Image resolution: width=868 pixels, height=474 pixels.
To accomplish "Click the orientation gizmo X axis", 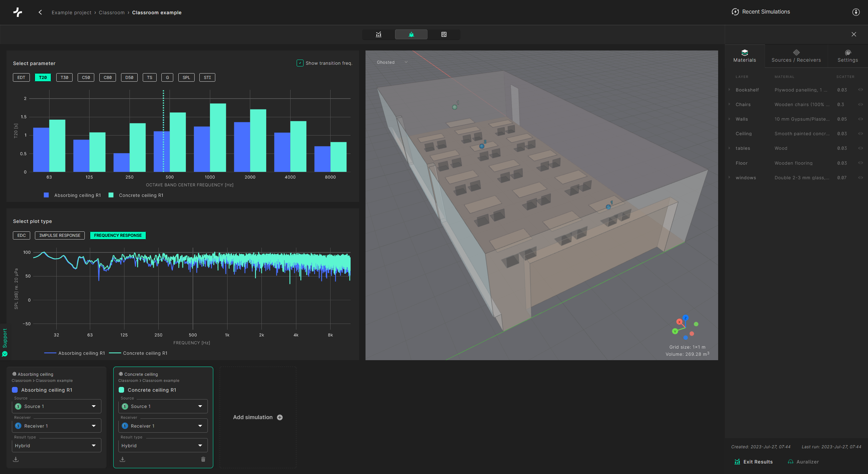I will click(679, 322).
